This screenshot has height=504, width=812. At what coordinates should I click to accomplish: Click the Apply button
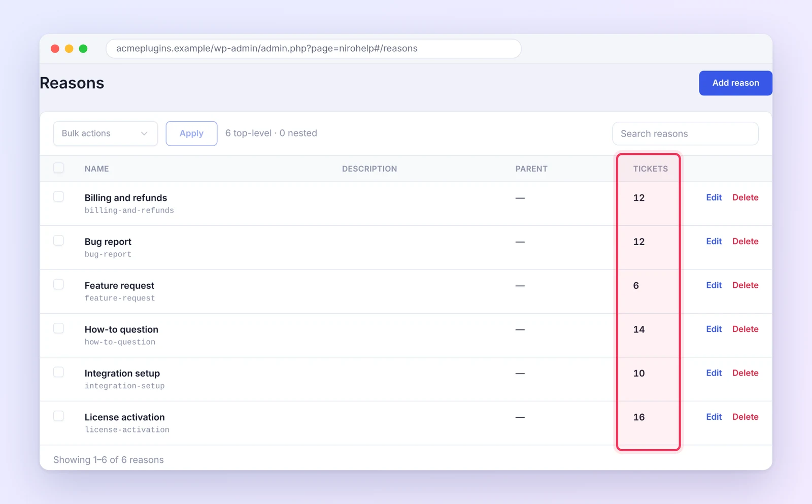pyautogui.click(x=191, y=133)
